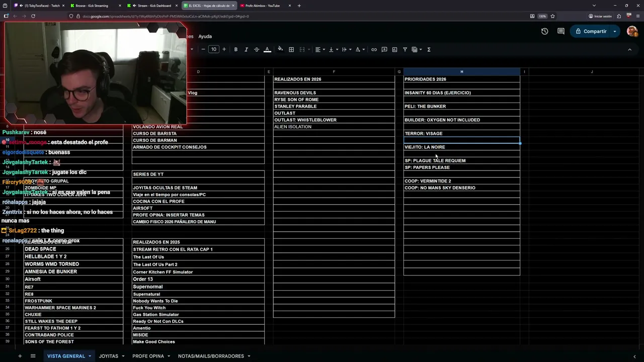This screenshot has width=644, height=362.
Task: Select cell TERROR: VISAGE
Action: pyautogui.click(x=461, y=133)
